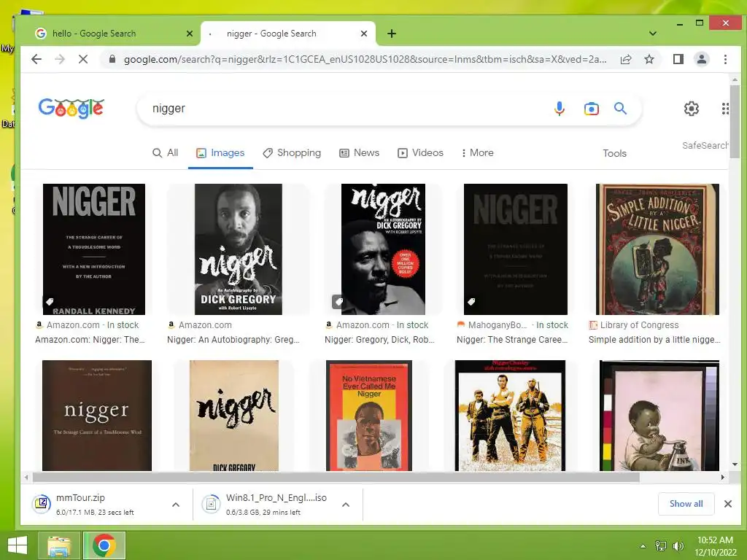Image resolution: width=747 pixels, height=560 pixels.
Task: Expand options for mmTour.zip download
Action: [x=176, y=505]
